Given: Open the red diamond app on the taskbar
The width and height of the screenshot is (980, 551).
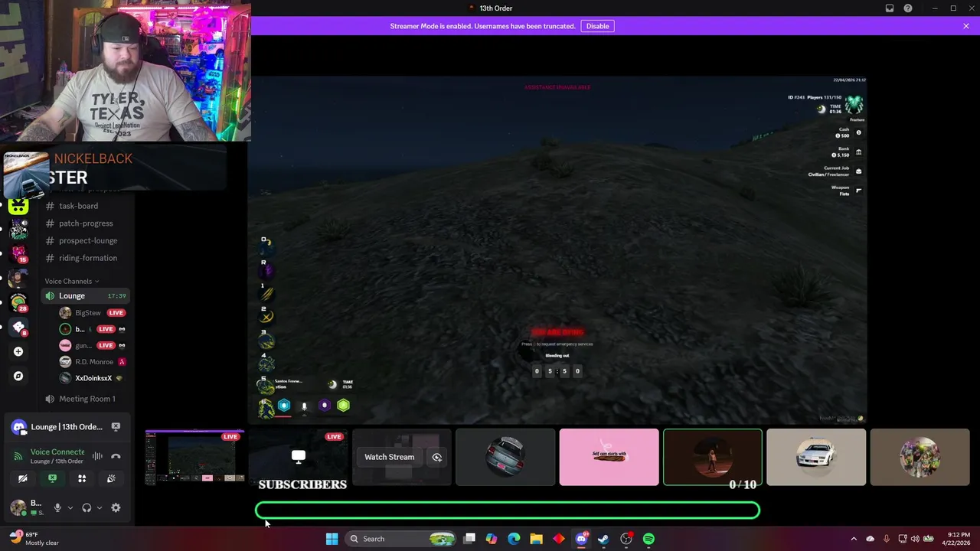Looking at the screenshot, I should point(559,539).
